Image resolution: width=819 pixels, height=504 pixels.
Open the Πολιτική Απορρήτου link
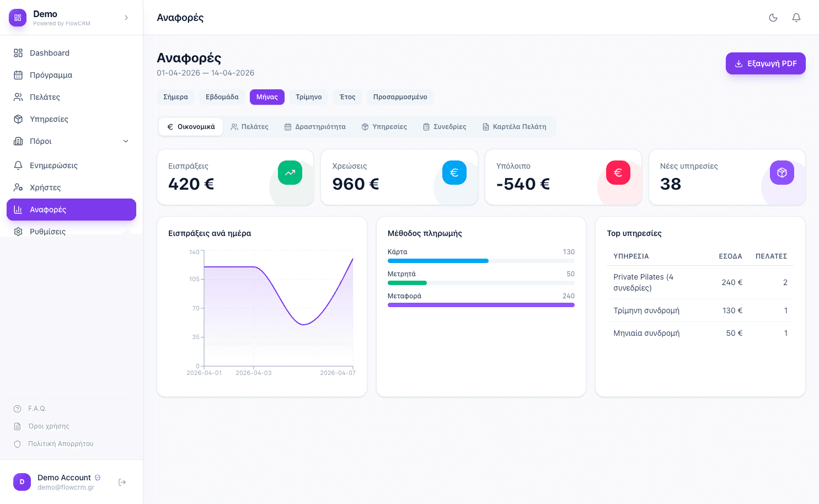pyautogui.click(x=53, y=444)
